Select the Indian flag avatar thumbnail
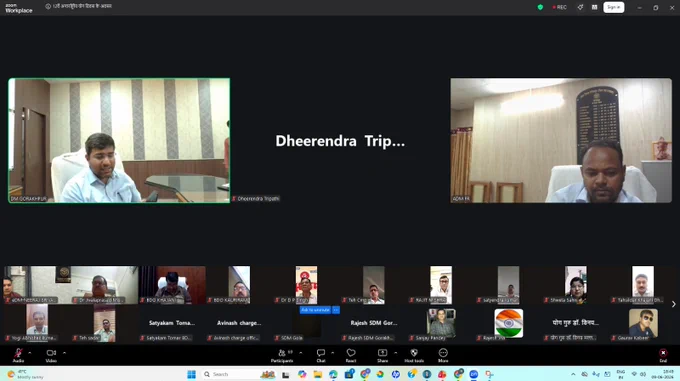The image size is (680, 381). (508, 323)
